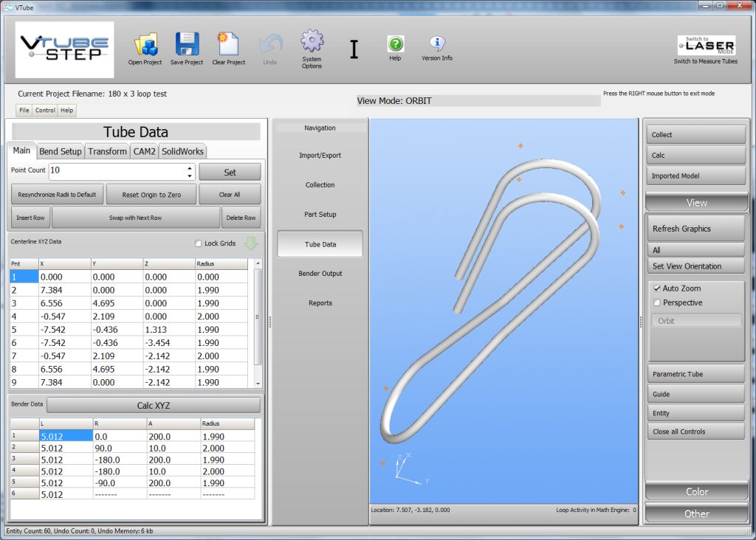Uncheck the Auto Zoom checkbox
Viewport: 756px width, 540px height.
point(657,288)
